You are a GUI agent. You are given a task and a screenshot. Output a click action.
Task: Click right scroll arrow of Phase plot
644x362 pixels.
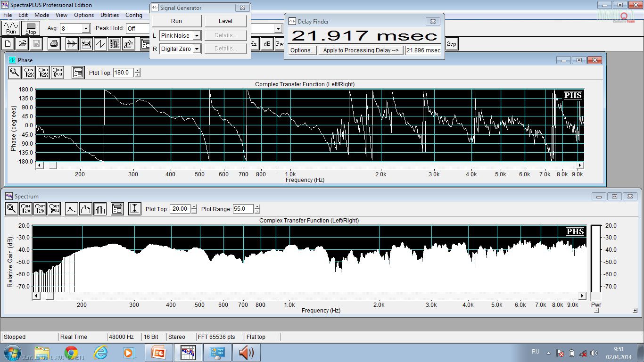click(580, 165)
